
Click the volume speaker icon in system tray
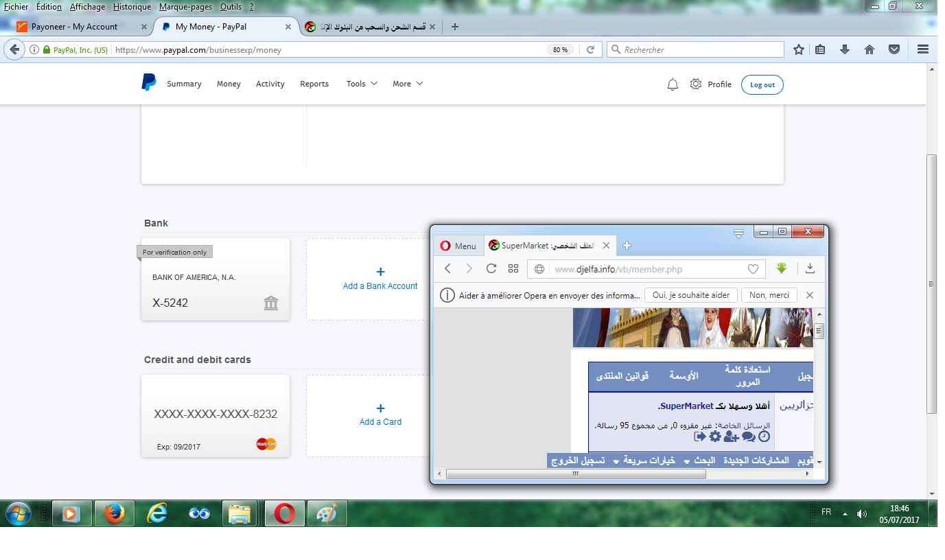tap(862, 513)
